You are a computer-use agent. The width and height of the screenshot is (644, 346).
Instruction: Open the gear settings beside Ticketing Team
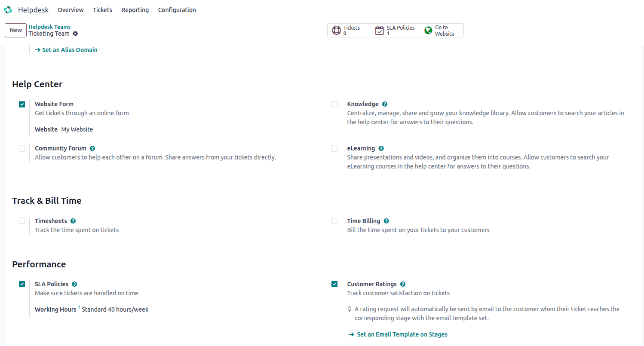75,34
